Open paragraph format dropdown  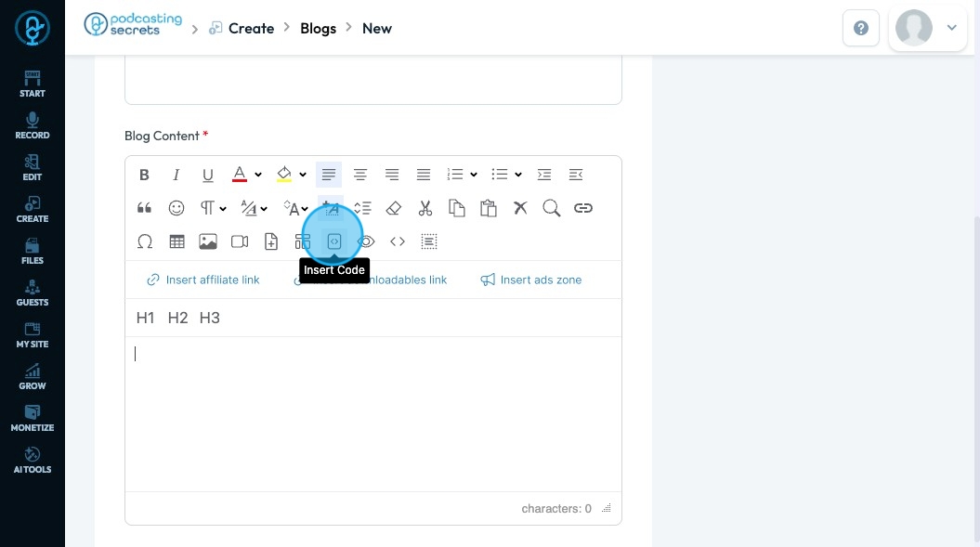click(213, 208)
